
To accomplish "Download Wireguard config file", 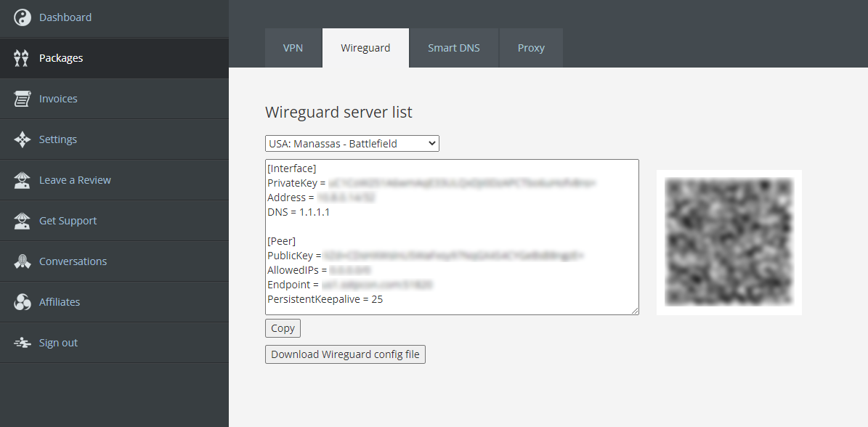I will point(345,354).
